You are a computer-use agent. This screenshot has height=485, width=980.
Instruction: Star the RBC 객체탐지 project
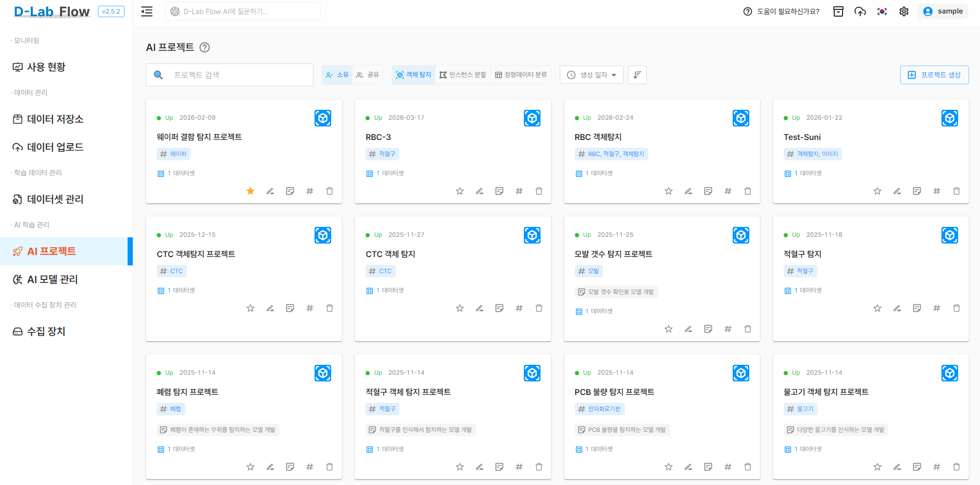(669, 191)
